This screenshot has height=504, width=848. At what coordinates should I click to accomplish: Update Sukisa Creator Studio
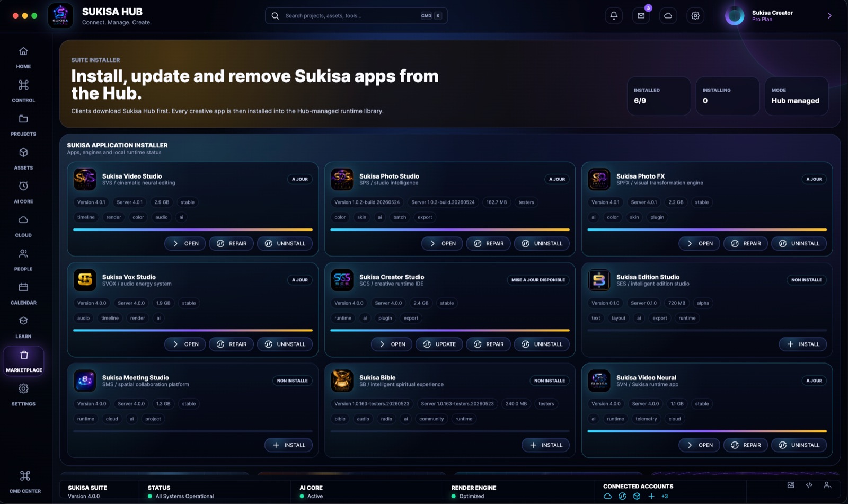[439, 344]
